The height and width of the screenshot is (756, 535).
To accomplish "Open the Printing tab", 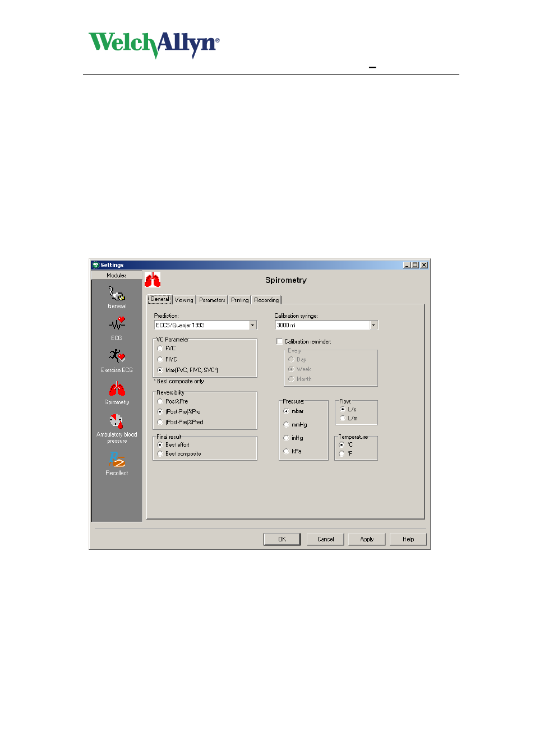I will pyautogui.click(x=239, y=300).
